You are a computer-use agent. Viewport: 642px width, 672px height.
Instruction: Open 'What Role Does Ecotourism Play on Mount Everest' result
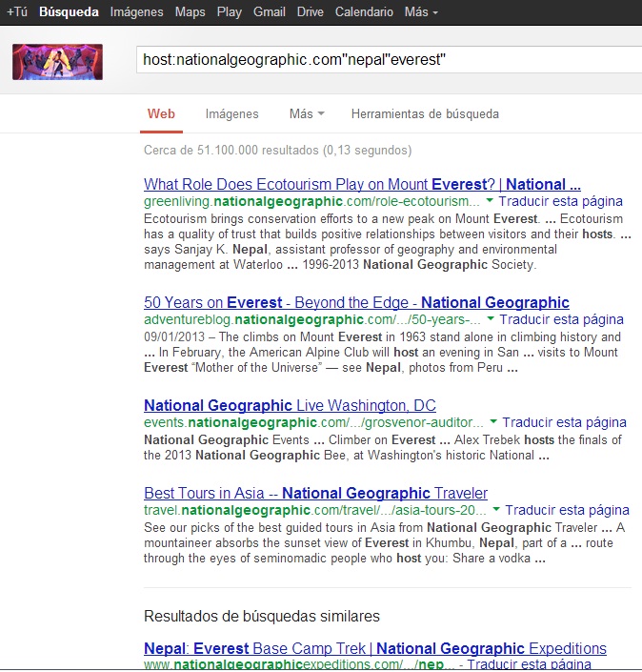click(x=362, y=184)
